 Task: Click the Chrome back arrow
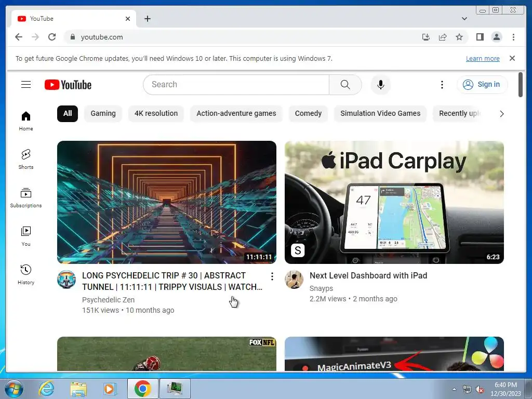tap(19, 37)
